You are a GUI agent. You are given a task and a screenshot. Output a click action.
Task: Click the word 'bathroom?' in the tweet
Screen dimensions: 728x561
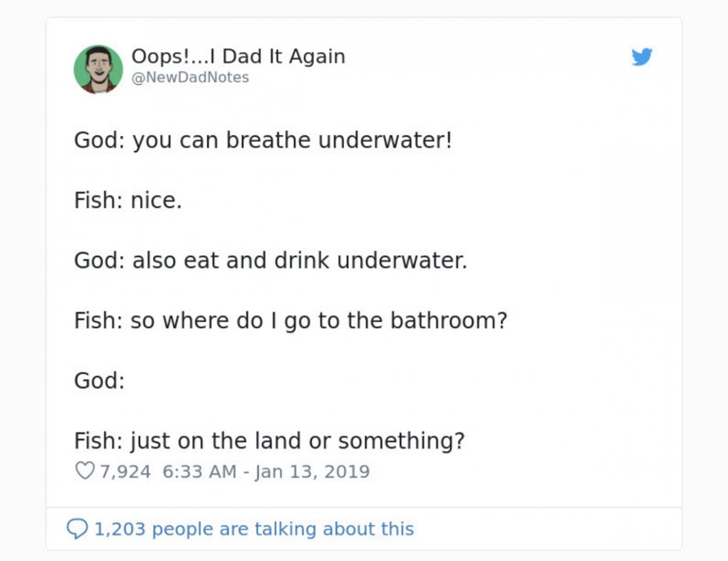click(x=448, y=321)
